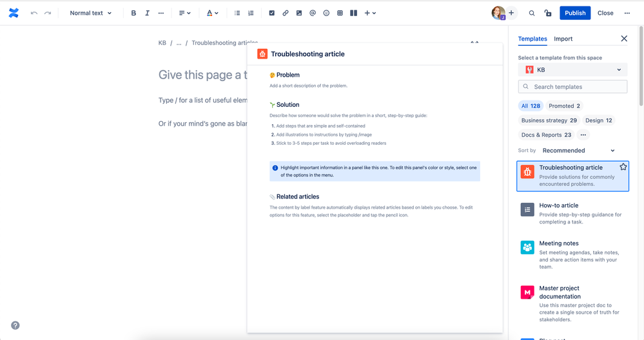
Task: Click the Troubleshooting article bug icon in list
Action: pyautogui.click(x=527, y=172)
